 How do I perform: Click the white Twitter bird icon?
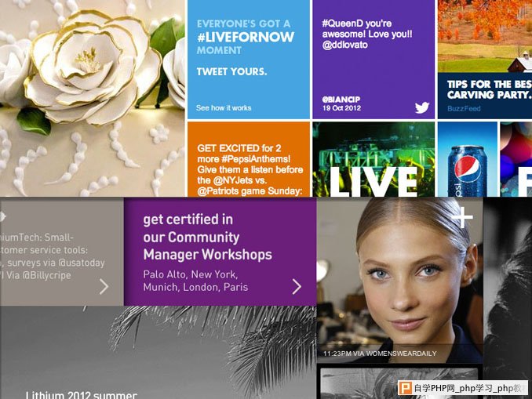pos(421,107)
